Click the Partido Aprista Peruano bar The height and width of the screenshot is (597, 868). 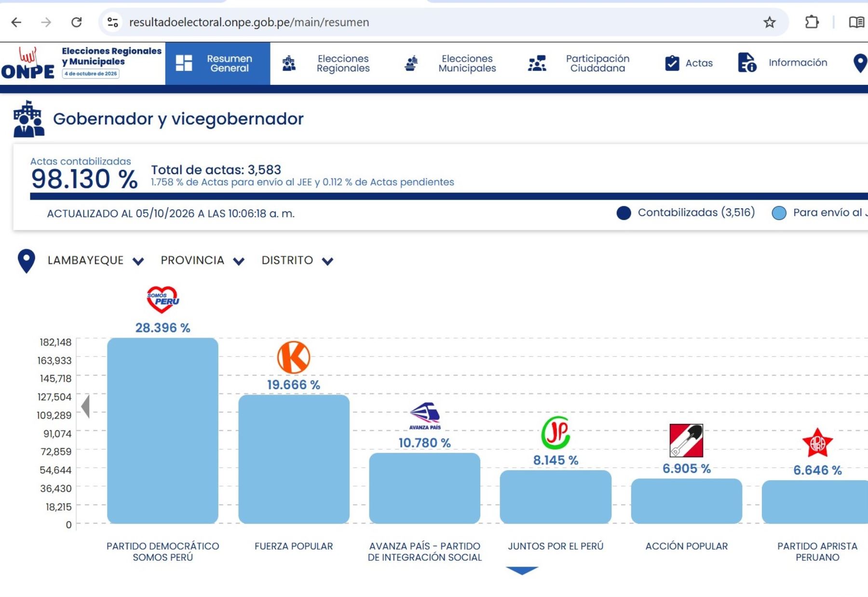815,502
